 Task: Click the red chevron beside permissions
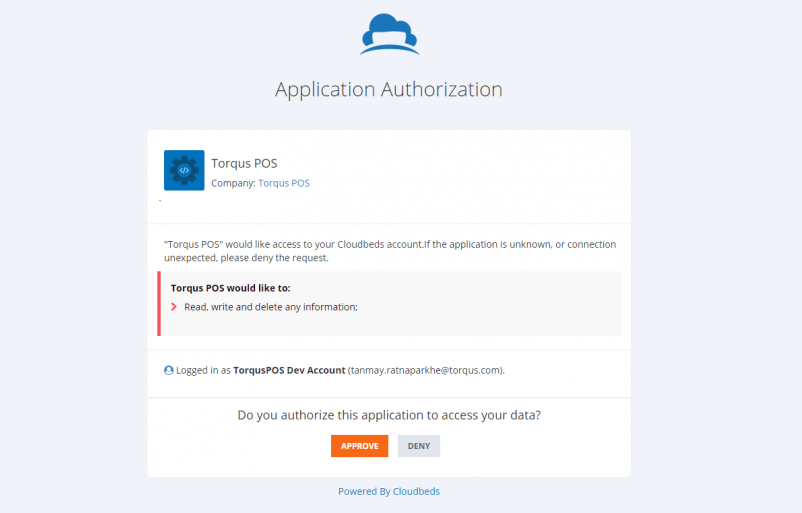coord(174,307)
